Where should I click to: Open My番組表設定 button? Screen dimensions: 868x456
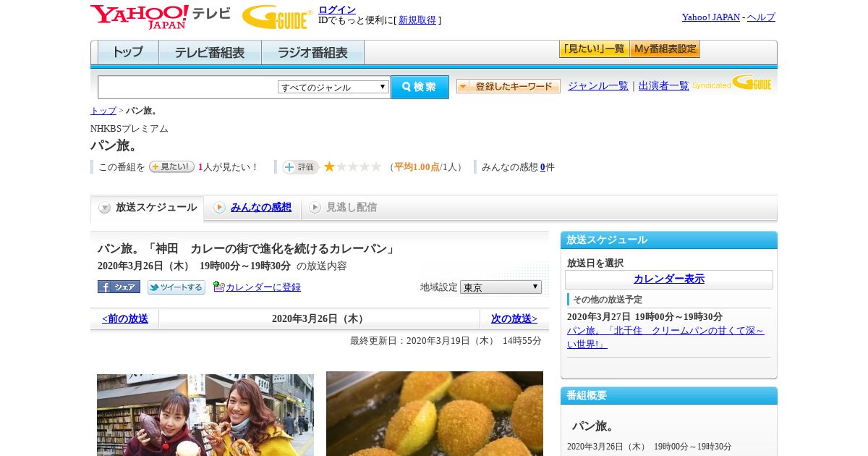pyautogui.click(x=665, y=49)
